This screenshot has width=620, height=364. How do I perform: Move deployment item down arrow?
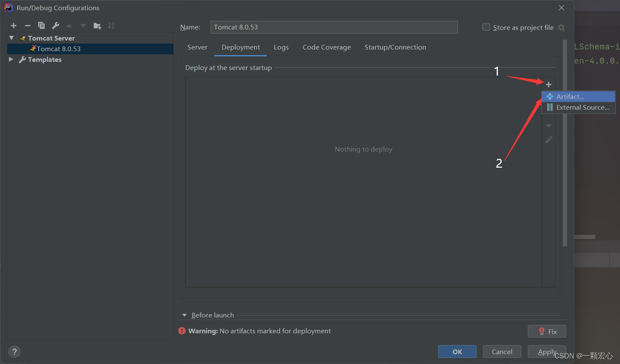549,125
